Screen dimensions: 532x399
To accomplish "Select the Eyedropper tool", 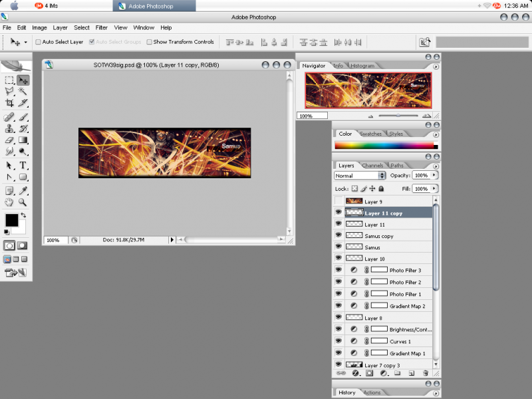I will click(x=23, y=191).
